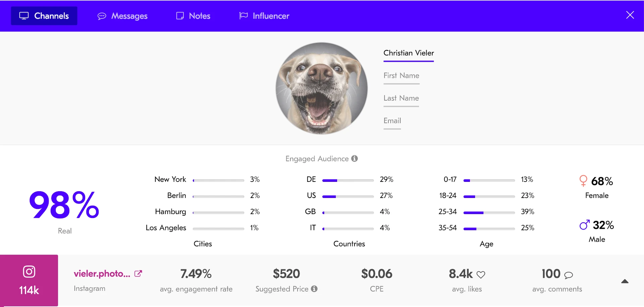Click the Instagram logo icon
This screenshot has width=644, height=307.
29,271
